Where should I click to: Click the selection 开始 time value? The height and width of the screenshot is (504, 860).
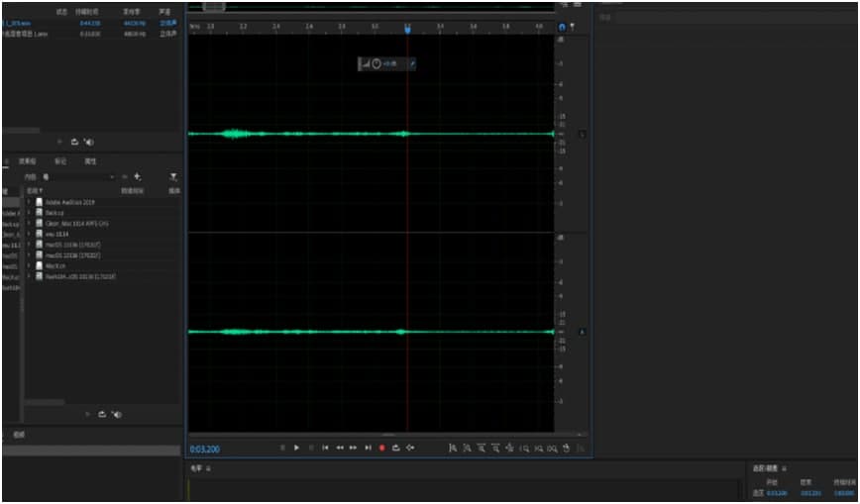(776, 493)
